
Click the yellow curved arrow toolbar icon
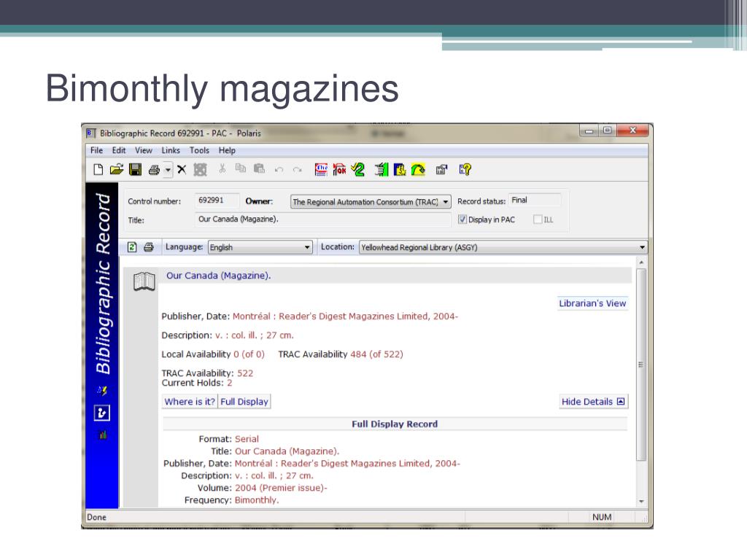[x=418, y=169]
